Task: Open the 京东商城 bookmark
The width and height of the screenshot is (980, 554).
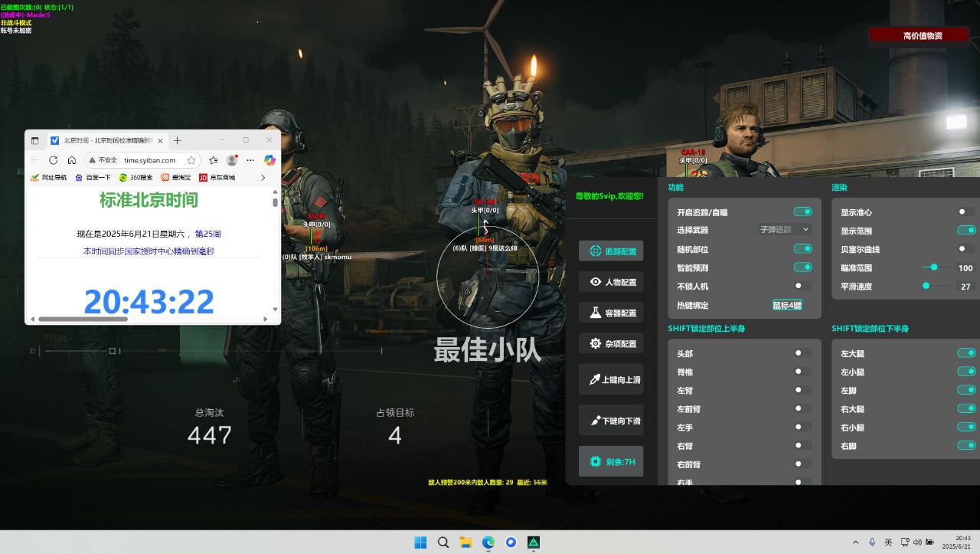Action: tap(217, 177)
